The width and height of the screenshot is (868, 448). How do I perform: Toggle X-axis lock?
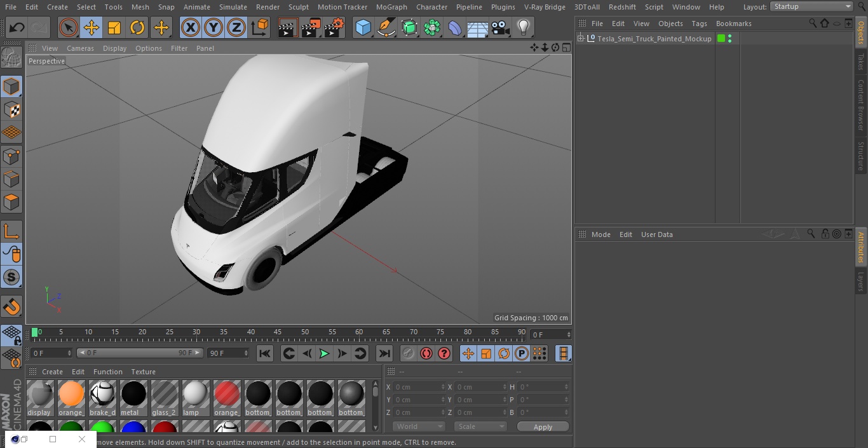point(190,27)
